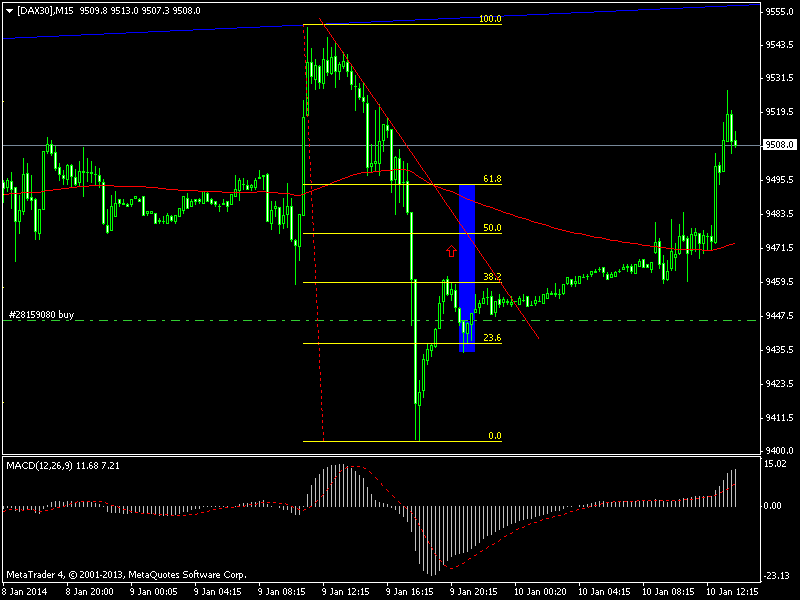Click the 0.0 Fibonacci level label

493,436
